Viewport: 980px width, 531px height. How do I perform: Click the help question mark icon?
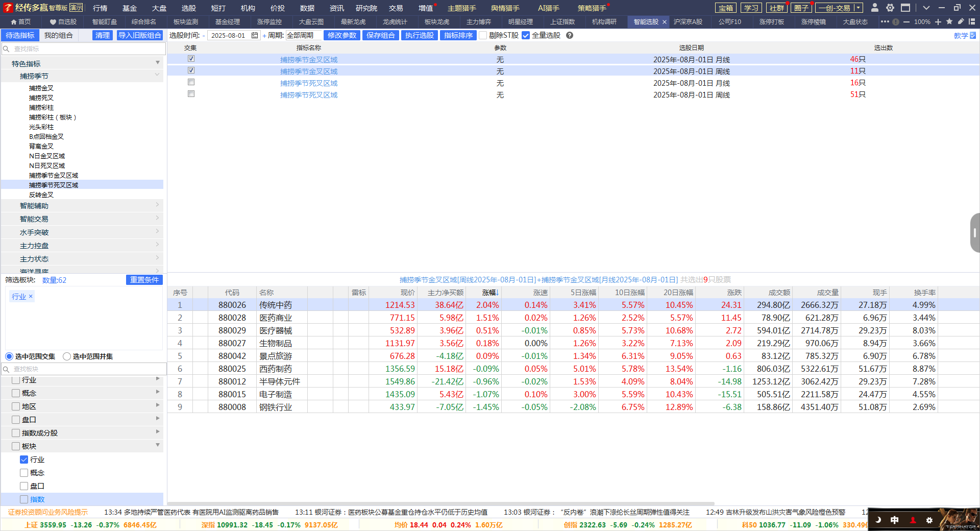point(570,35)
